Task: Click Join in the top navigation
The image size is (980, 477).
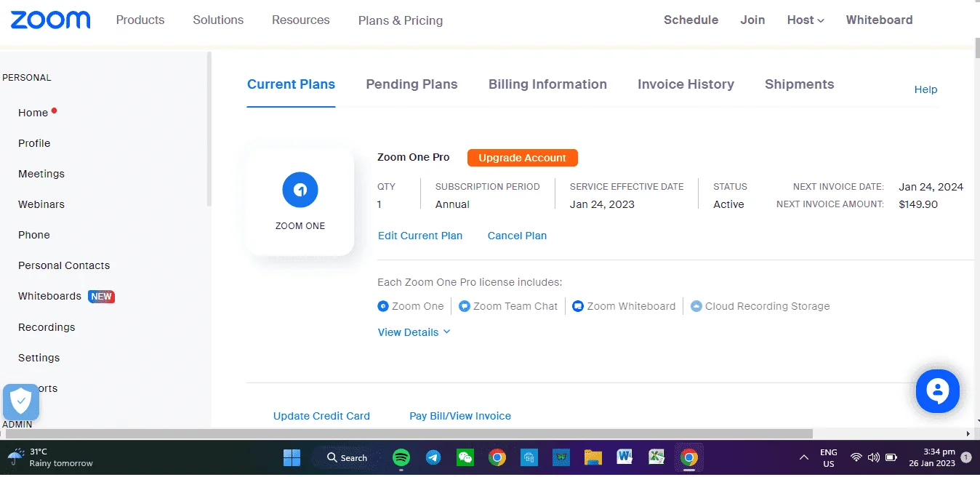Action: click(x=752, y=20)
